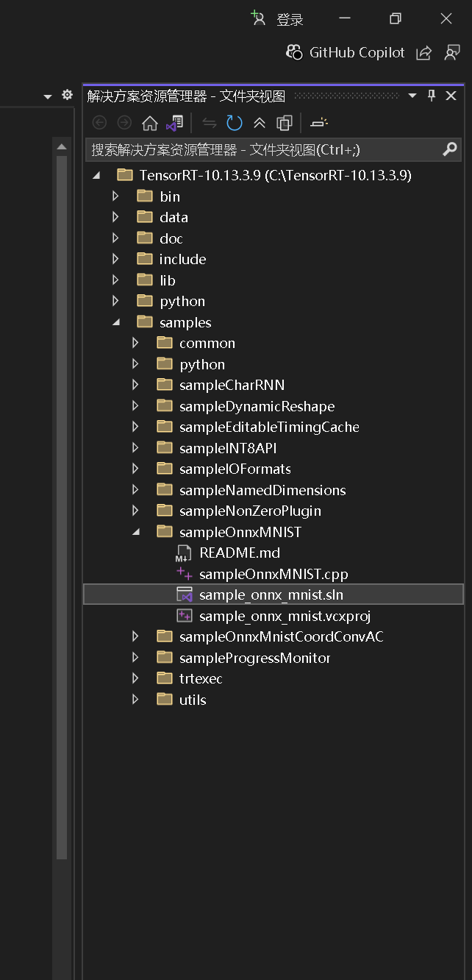This screenshot has height=980, width=472.
Task: Expand the bin folder
Action: click(115, 196)
